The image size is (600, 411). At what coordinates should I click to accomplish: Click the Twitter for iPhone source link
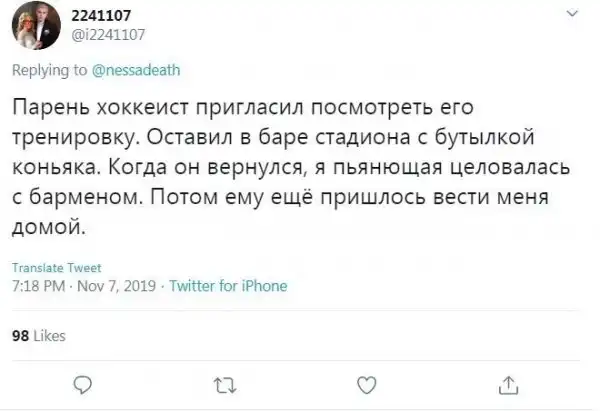coord(228,285)
